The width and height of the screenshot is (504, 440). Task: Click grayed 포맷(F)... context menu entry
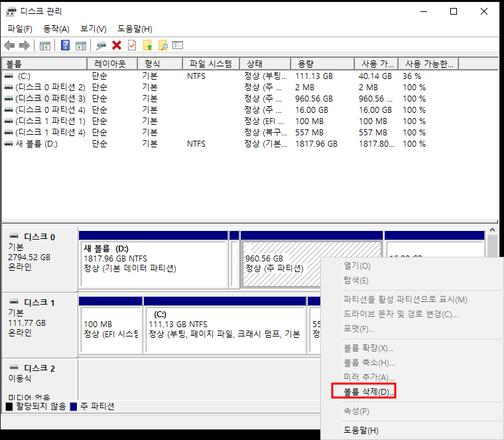359,329
